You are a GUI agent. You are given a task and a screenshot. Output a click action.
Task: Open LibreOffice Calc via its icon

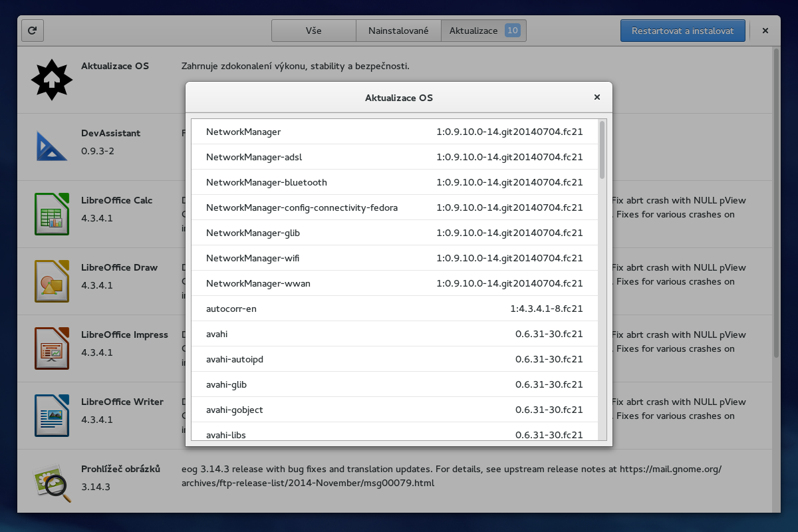coord(52,214)
